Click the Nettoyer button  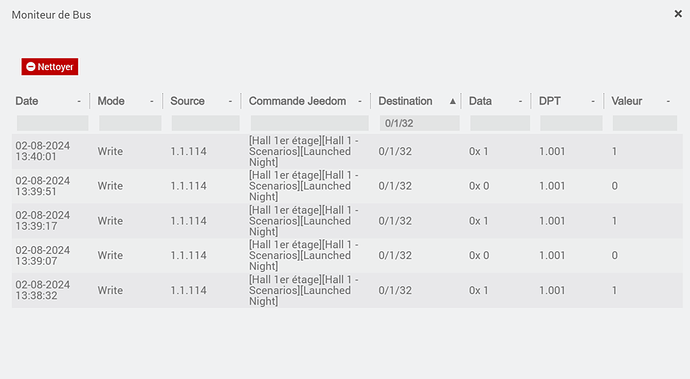(x=50, y=66)
